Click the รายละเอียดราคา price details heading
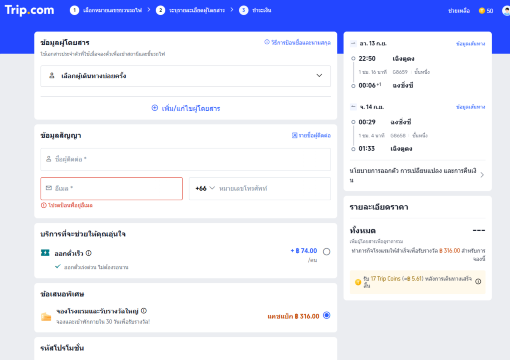The height and width of the screenshot is (360, 510). point(379,207)
